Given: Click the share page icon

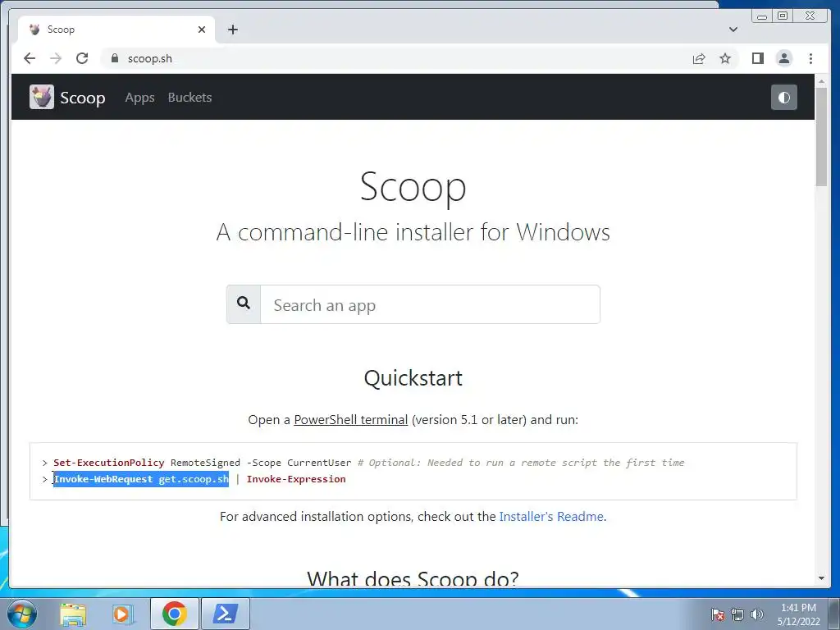Looking at the screenshot, I should pyautogui.click(x=699, y=58).
